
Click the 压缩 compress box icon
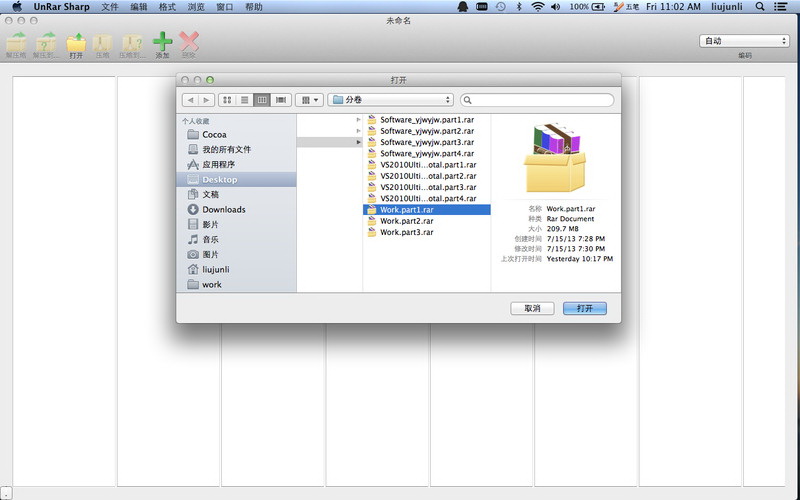pos(103,43)
